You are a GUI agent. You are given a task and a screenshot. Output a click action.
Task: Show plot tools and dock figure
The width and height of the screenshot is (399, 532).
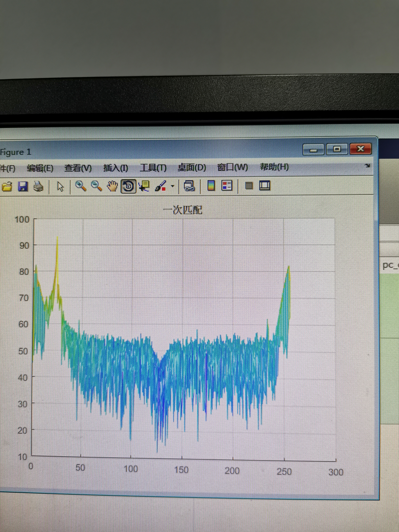[x=265, y=185]
